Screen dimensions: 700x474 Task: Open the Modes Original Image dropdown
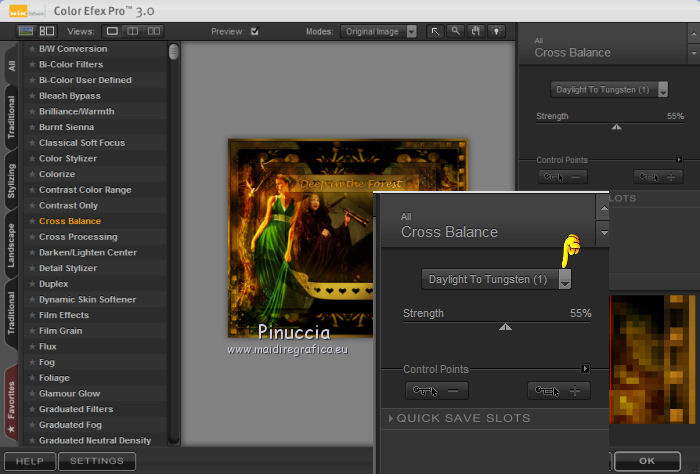tap(379, 32)
